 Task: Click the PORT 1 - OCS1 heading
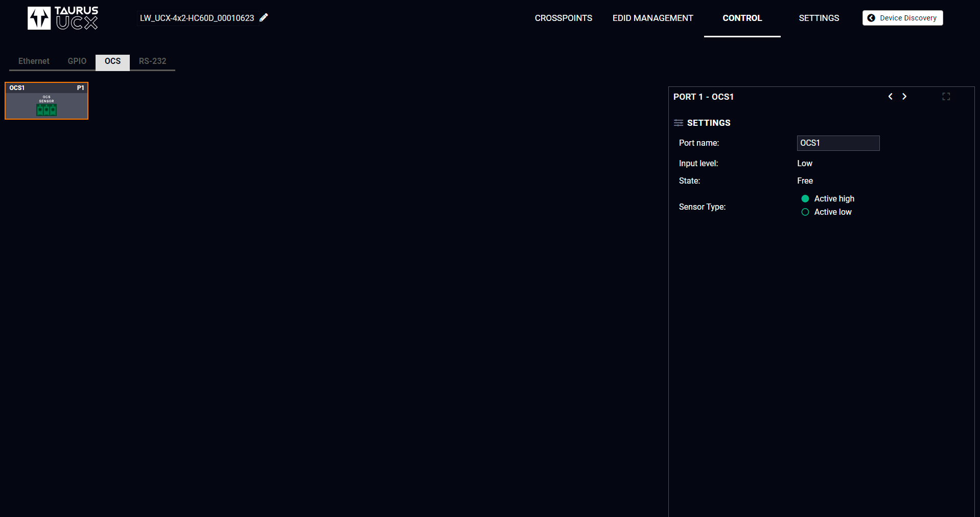coord(703,97)
